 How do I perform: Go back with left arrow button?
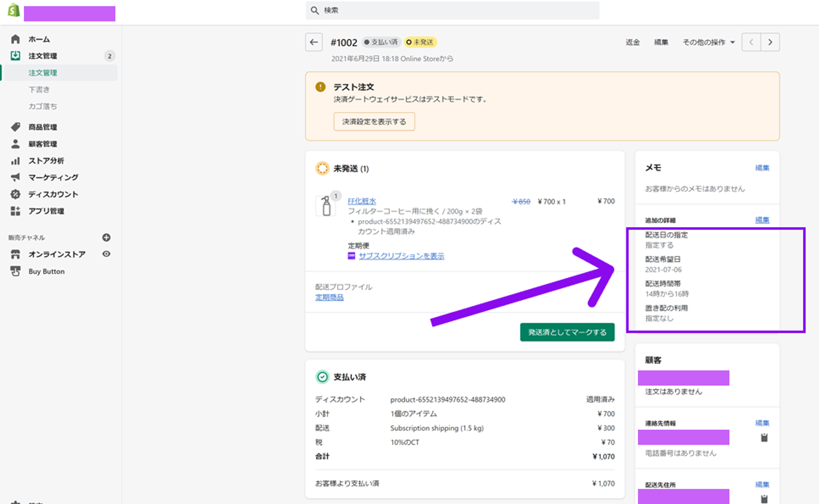point(314,42)
